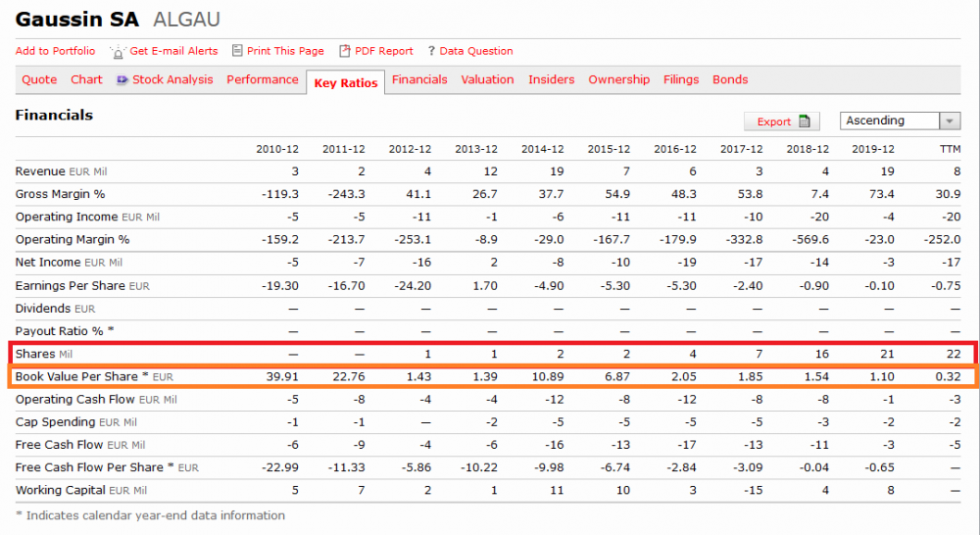Click the Payout Ratio % row label

click(x=65, y=330)
